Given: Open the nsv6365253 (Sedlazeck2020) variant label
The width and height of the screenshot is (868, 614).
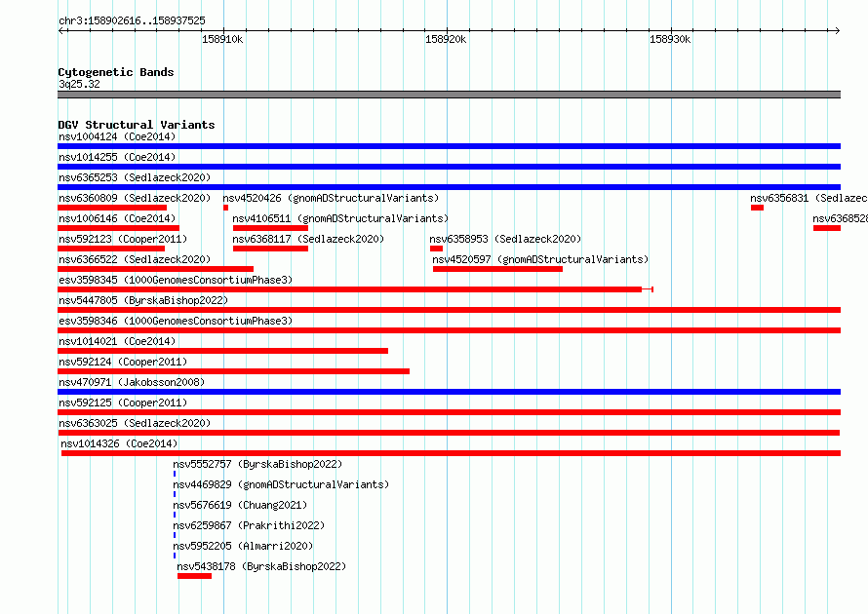Looking at the screenshot, I should [x=135, y=177].
